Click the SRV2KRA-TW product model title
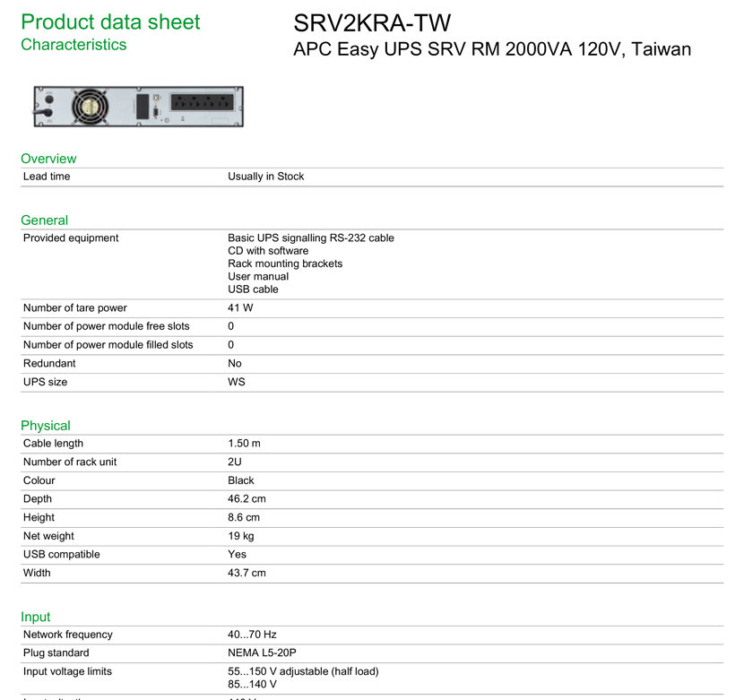Image resolution: width=744 pixels, height=700 pixels. [x=372, y=22]
